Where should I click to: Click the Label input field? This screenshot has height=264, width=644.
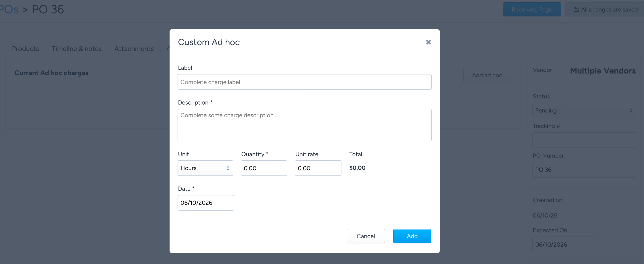point(304,82)
